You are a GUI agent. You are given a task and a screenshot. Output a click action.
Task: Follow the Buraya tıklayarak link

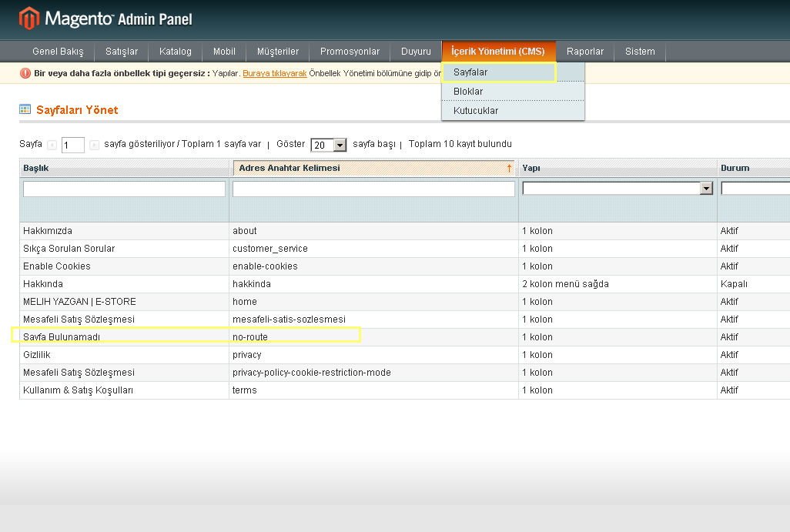click(x=275, y=74)
